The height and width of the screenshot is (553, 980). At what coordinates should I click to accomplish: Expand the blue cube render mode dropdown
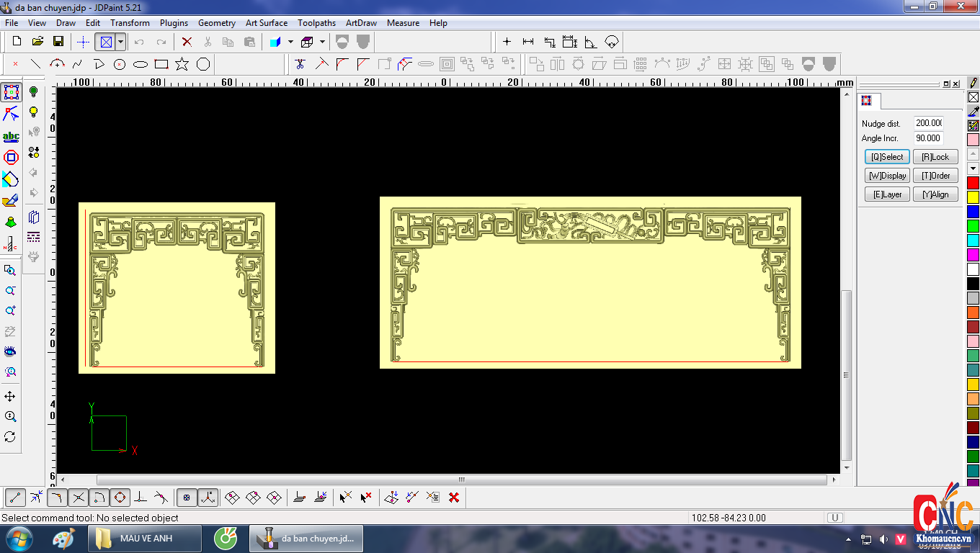pyautogui.click(x=290, y=42)
